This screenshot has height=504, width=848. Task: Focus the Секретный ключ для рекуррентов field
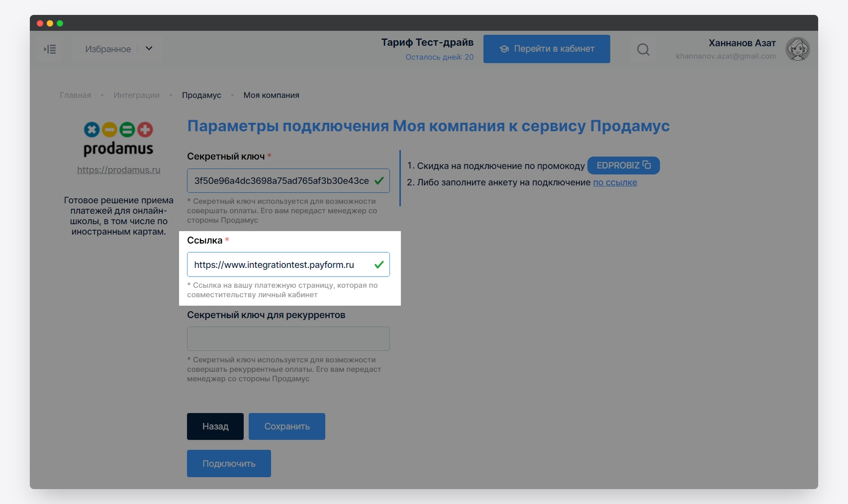coord(288,339)
